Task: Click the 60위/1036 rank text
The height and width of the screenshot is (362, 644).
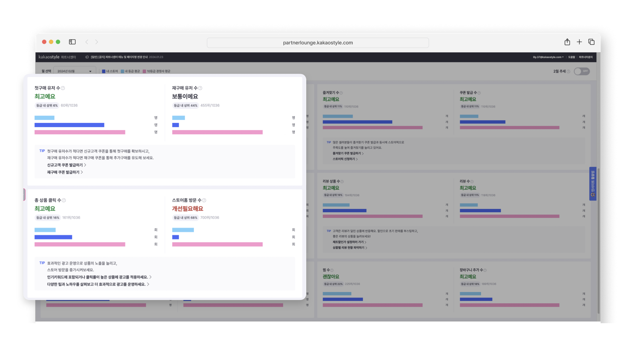Action: click(69, 106)
